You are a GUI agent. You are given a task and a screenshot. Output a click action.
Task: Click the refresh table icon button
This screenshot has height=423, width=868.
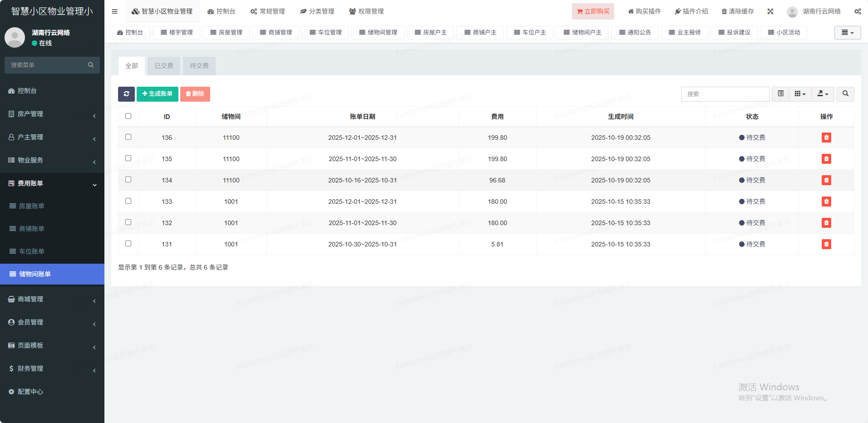click(126, 94)
